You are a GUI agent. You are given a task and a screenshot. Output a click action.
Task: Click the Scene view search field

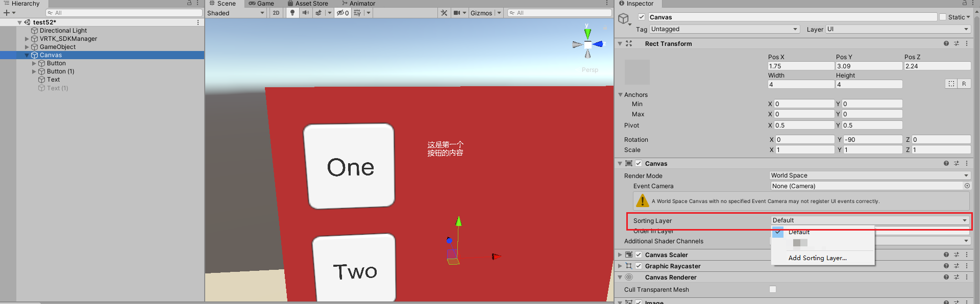[559, 13]
